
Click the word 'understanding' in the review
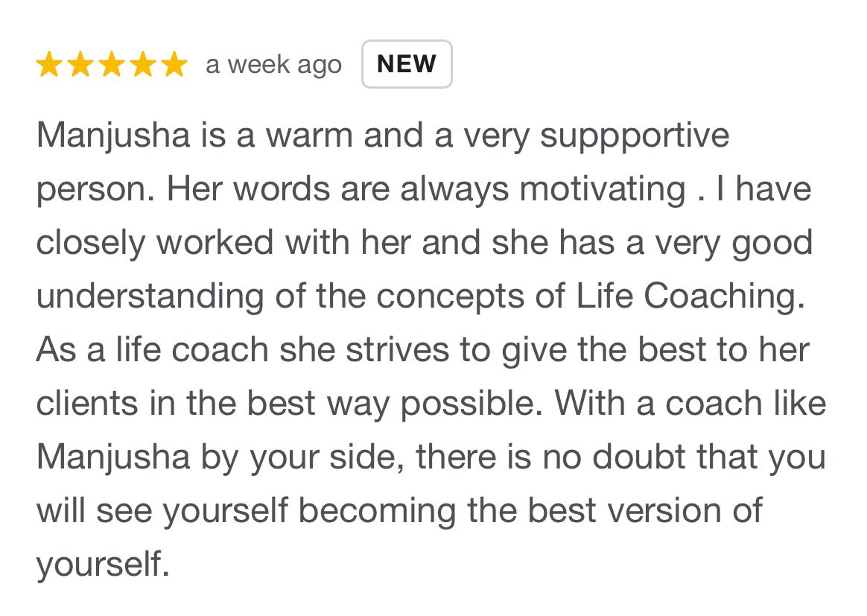150,297
